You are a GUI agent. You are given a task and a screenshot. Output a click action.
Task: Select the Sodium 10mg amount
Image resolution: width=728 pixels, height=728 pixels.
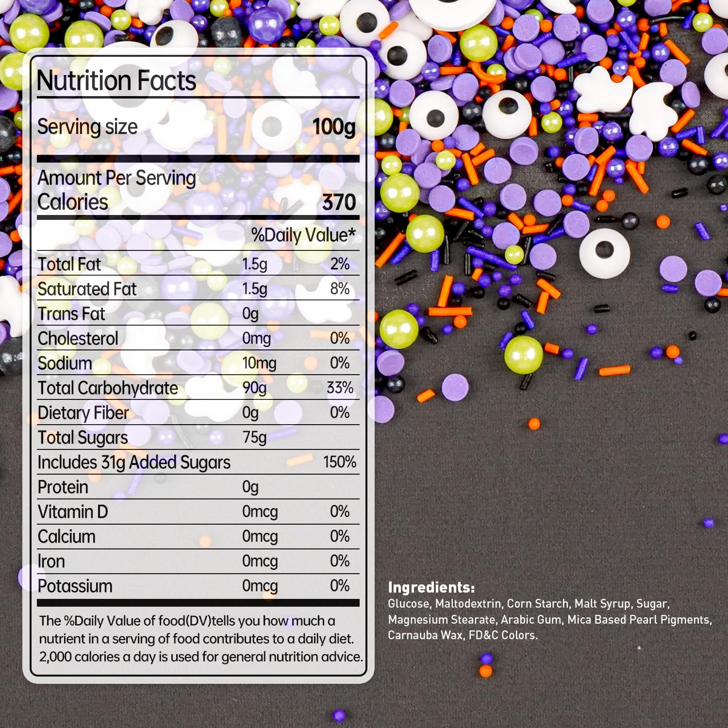tap(259, 363)
